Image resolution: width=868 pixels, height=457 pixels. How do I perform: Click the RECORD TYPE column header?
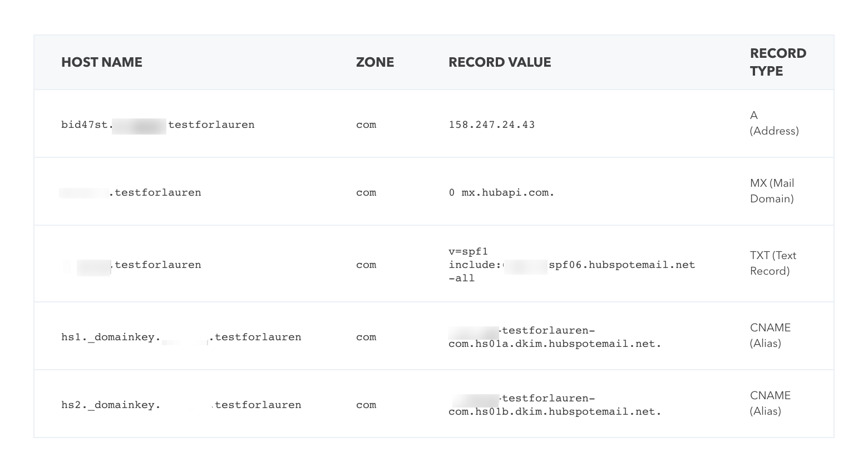coord(777,62)
